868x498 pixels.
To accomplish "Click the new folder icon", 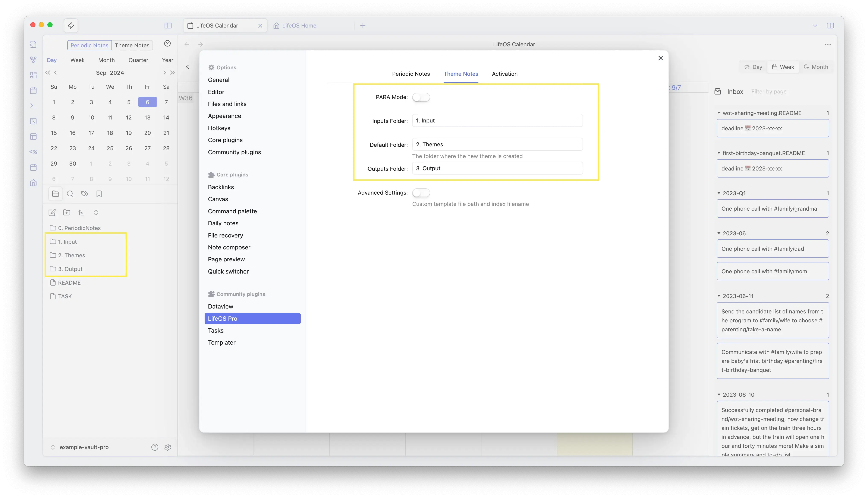I will coord(67,212).
